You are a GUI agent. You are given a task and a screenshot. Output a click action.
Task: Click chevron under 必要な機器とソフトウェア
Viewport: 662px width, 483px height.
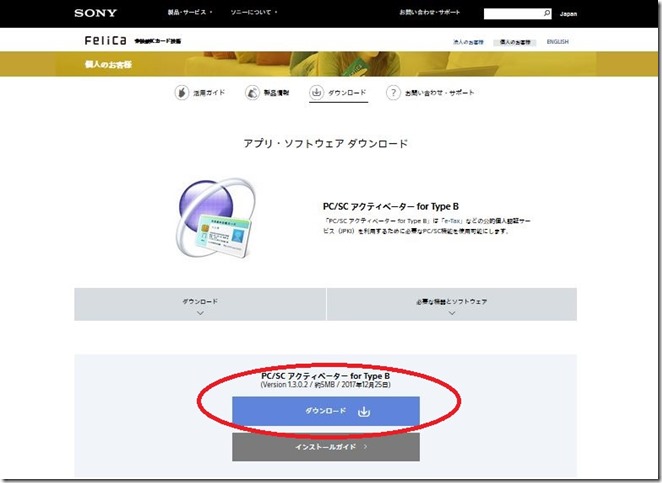click(452, 313)
